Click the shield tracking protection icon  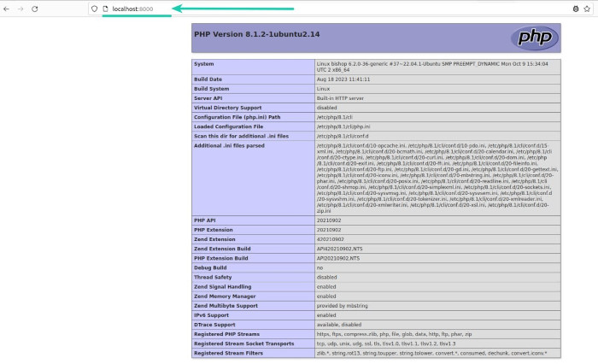[94, 9]
